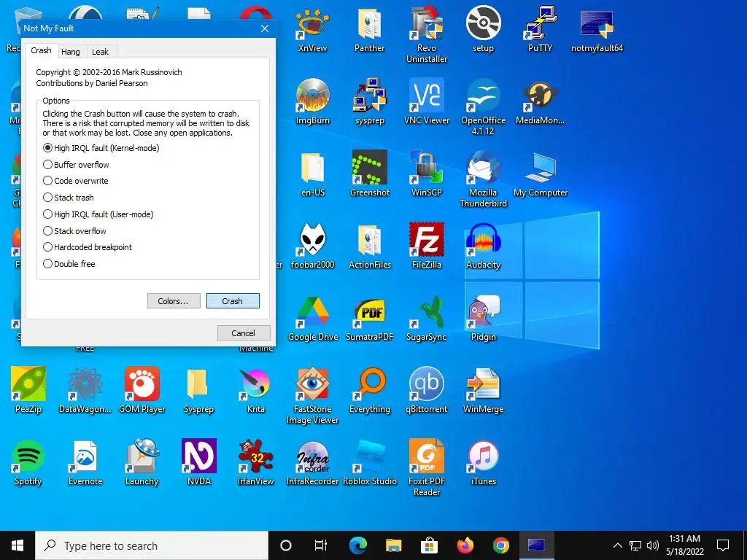747x560 pixels.
Task: Launch Revo Uninstaller shortcut
Action: [426, 34]
